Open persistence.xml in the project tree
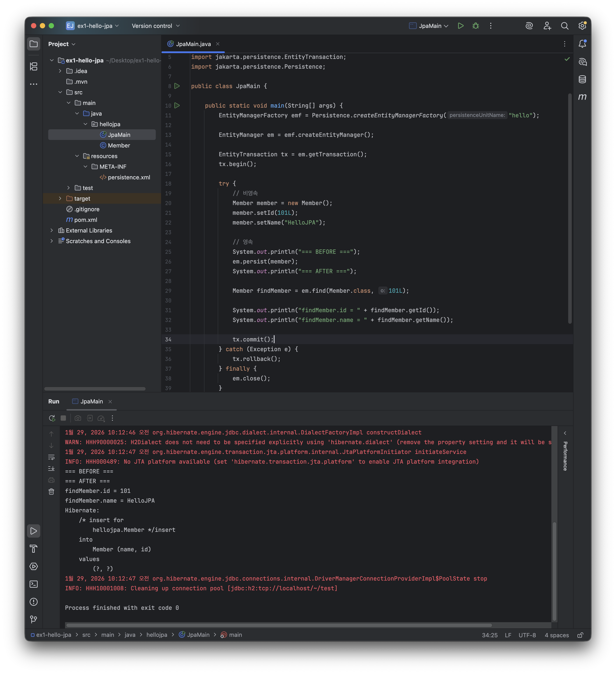 129,177
